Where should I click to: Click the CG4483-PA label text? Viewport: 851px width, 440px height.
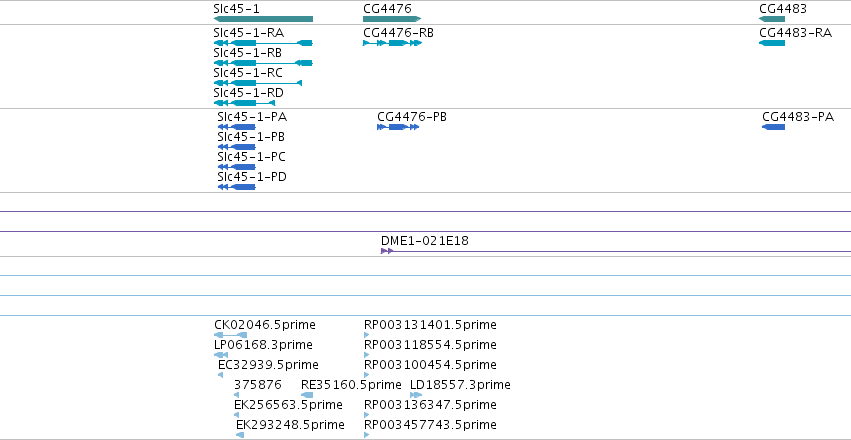(798, 117)
